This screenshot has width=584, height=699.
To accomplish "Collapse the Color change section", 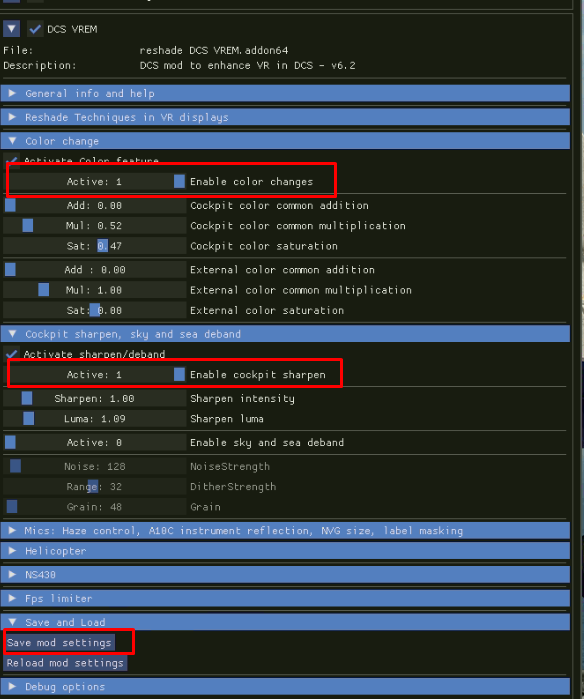I will click(285, 141).
